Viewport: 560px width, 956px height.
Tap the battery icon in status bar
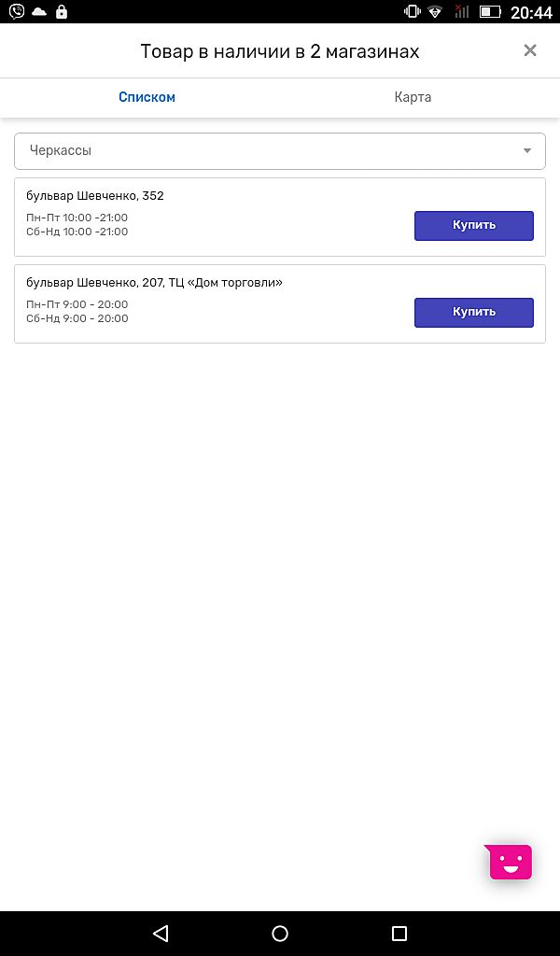coord(490,12)
